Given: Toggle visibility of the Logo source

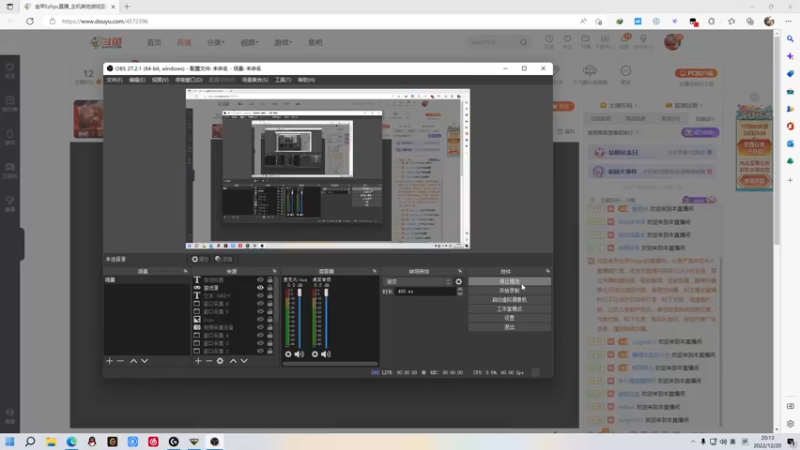Looking at the screenshot, I should [x=260, y=319].
